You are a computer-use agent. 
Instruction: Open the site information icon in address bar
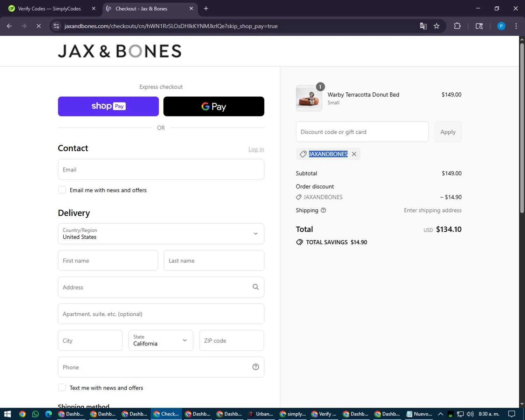click(x=56, y=26)
